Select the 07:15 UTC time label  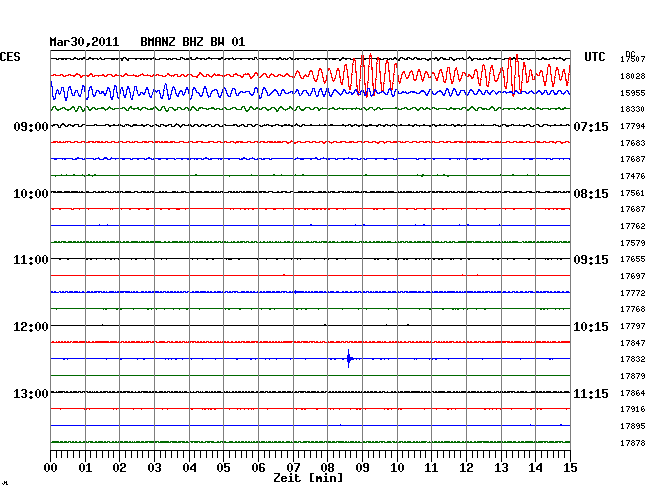coord(591,126)
